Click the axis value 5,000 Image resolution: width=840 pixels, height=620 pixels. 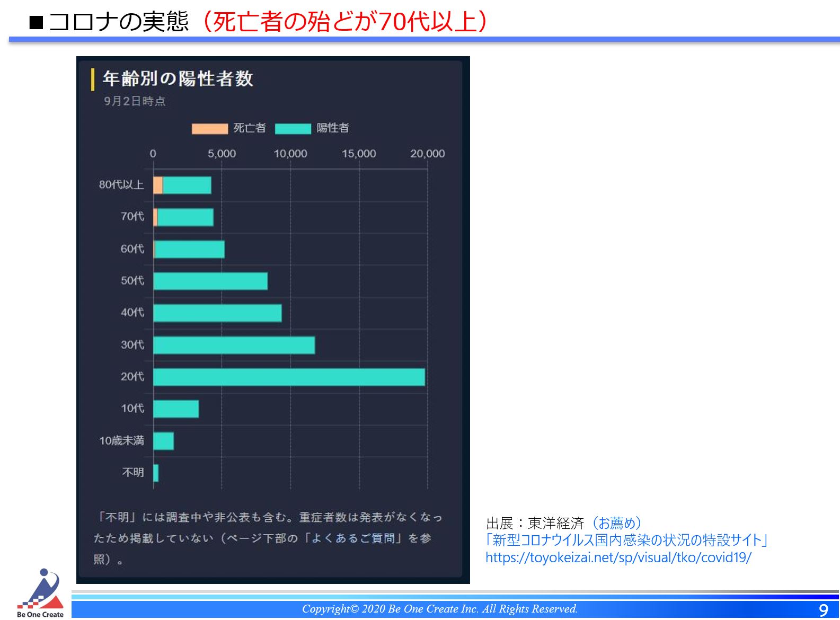[x=222, y=154]
